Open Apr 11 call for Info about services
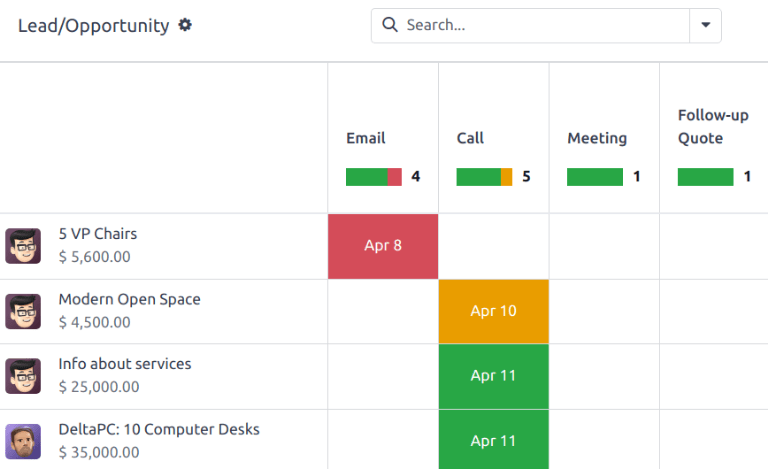Viewport: 768px width, 469px height. pos(493,376)
